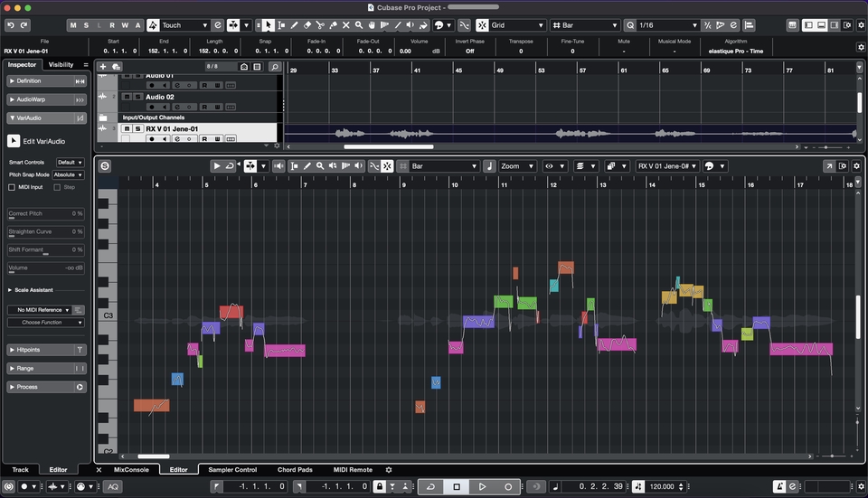Toggle Snap on/off button beside Grid
Image resolution: width=868 pixels, height=498 pixels.
click(482, 25)
